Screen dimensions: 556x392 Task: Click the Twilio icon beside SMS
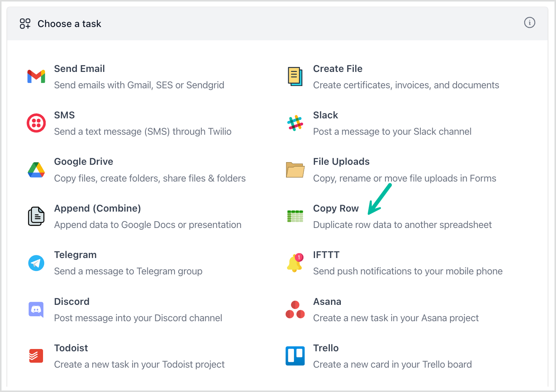coord(36,123)
